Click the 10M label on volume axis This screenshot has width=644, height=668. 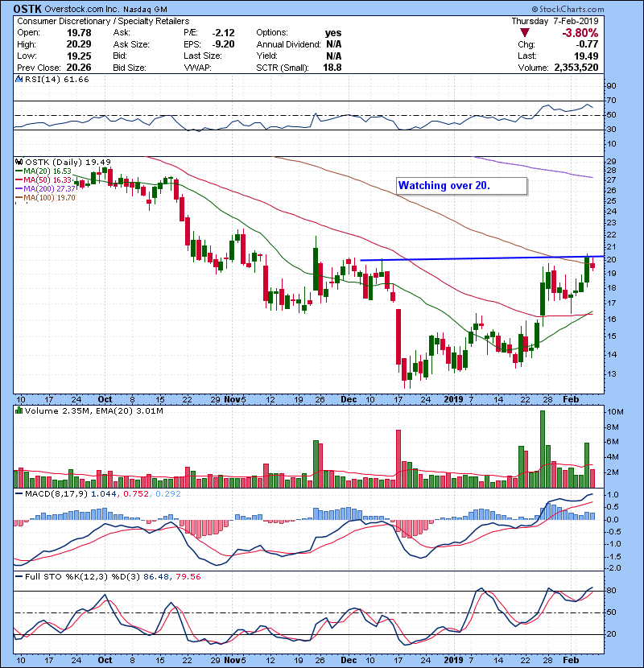point(615,412)
